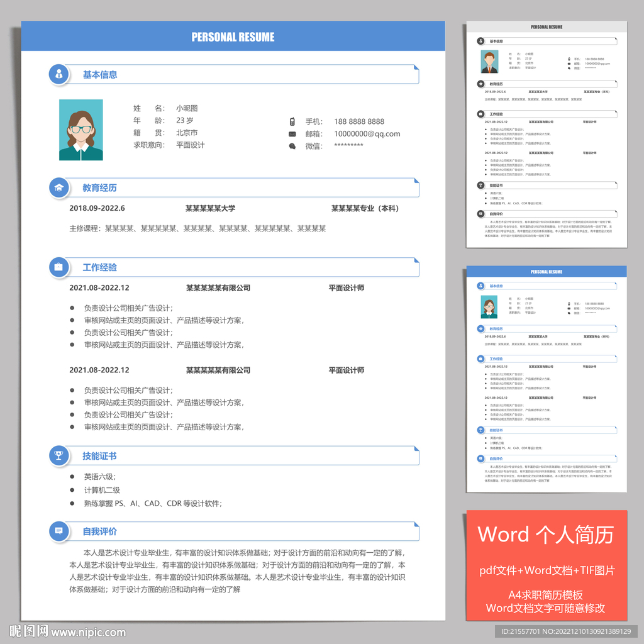Click the WeChat icon beside 微信

pos(292,146)
